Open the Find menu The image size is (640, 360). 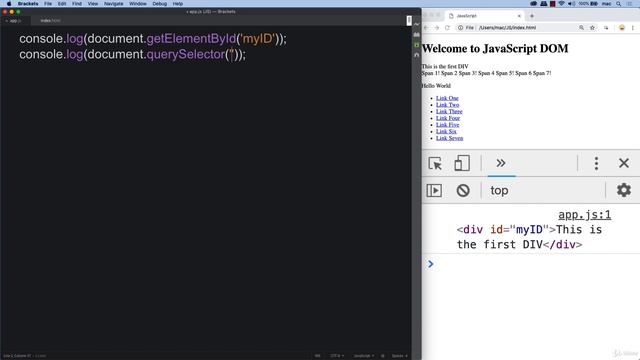click(x=77, y=4)
